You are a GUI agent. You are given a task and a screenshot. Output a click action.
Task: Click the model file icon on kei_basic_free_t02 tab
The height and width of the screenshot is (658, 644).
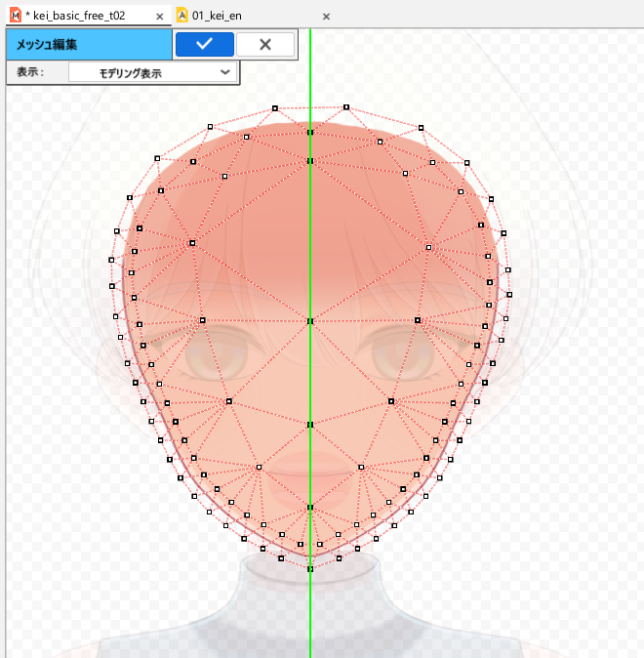click(x=14, y=16)
